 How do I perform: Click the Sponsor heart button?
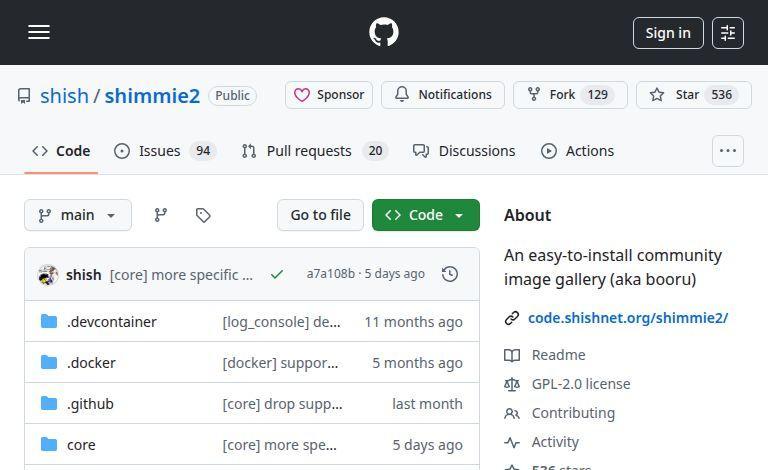pyautogui.click(x=329, y=95)
